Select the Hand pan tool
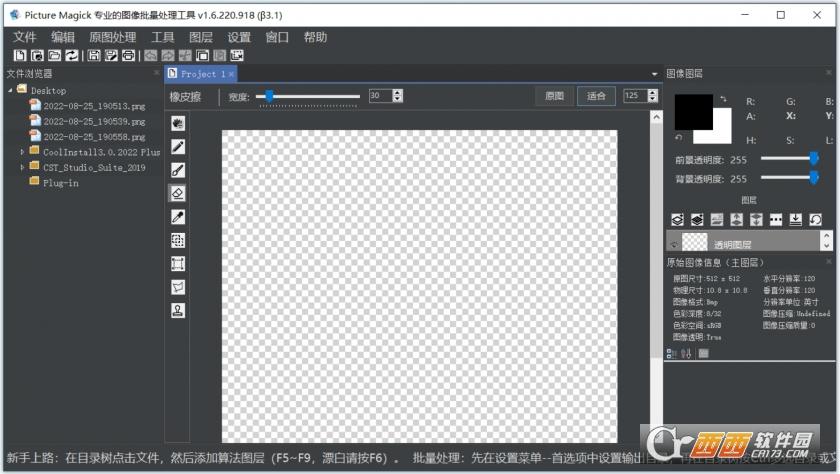Screen dimensions: 840x474 pyautogui.click(x=178, y=123)
